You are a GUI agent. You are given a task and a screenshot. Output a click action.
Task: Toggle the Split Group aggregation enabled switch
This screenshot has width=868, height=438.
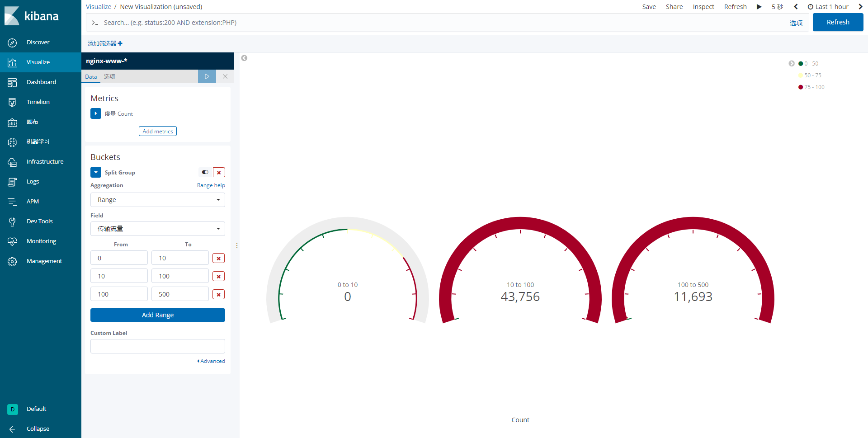tap(205, 172)
